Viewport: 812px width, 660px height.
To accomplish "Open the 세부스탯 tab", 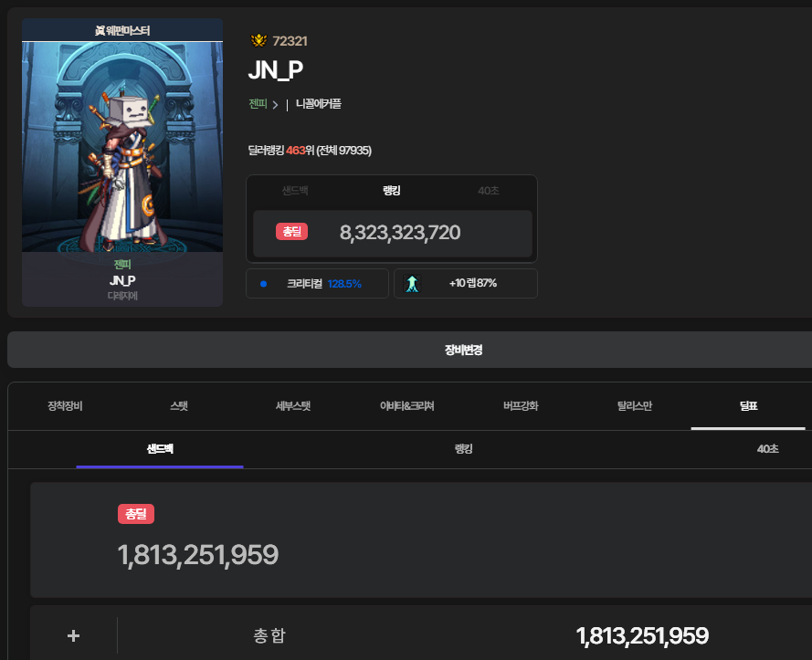I will [x=293, y=406].
